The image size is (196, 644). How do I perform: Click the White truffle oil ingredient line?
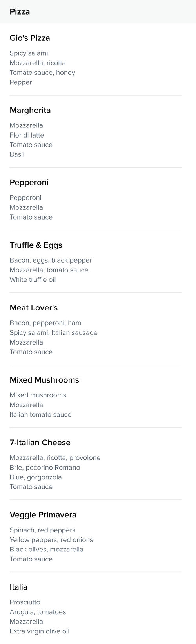coord(33,280)
